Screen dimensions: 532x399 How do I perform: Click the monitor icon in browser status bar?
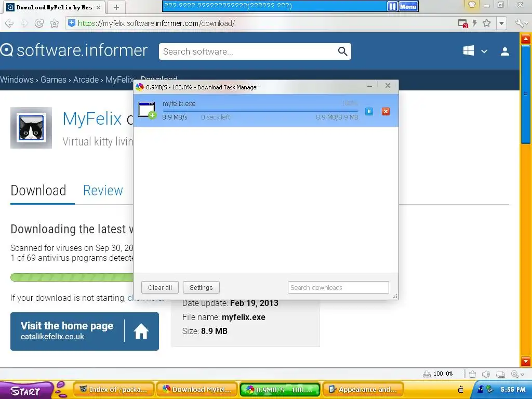coord(500,374)
